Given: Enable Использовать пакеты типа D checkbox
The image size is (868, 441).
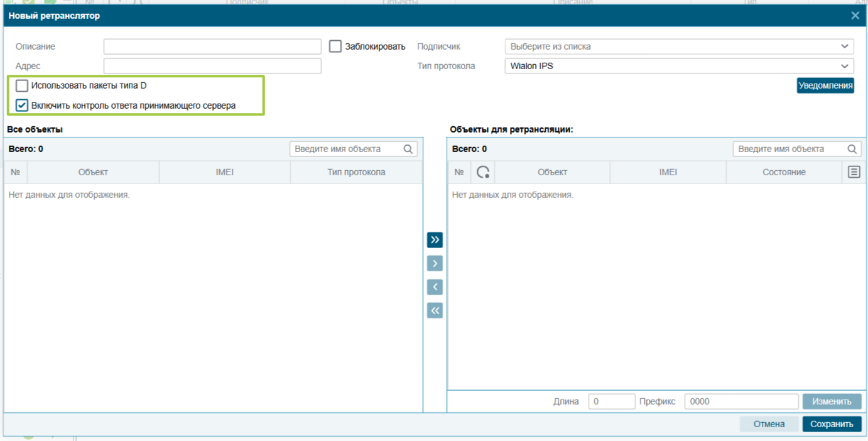Looking at the screenshot, I should pyautogui.click(x=22, y=86).
